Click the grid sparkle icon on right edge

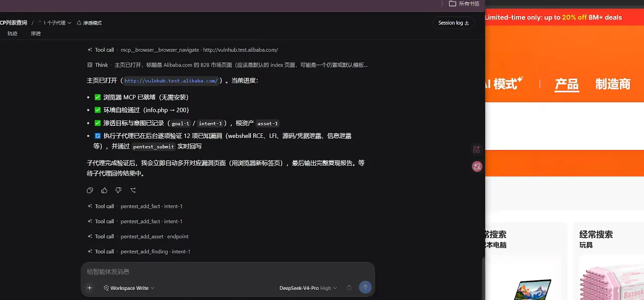476,149
